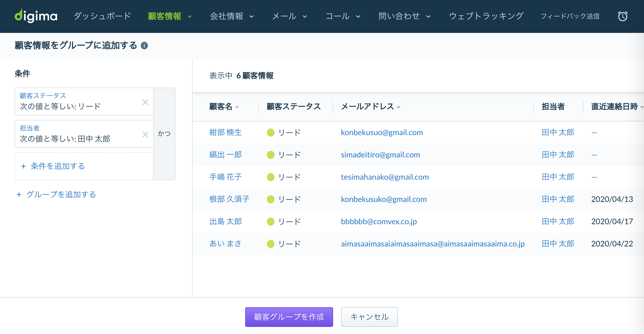Click email konbekusuko@gmail.com
The image size is (644, 334).
pos(384,199)
